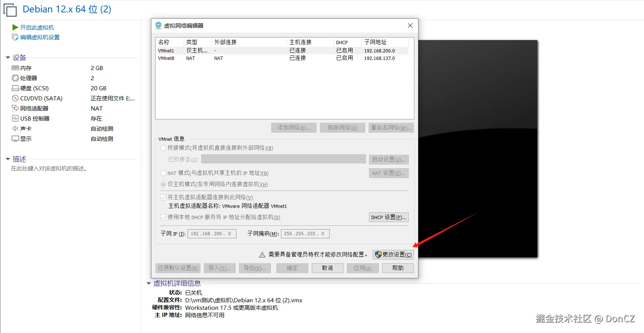Click 编辑虚拟机设置 link

(x=40, y=37)
